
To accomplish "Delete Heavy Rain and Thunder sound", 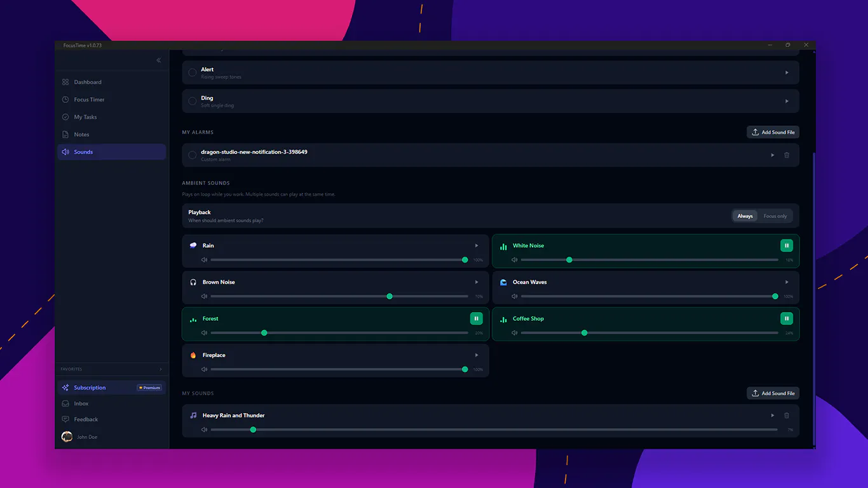I will point(787,416).
